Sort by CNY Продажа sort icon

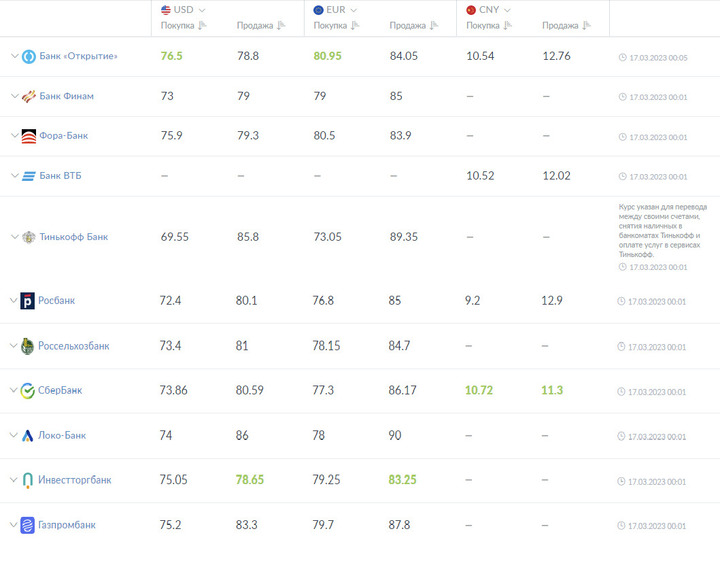click(586, 25)
